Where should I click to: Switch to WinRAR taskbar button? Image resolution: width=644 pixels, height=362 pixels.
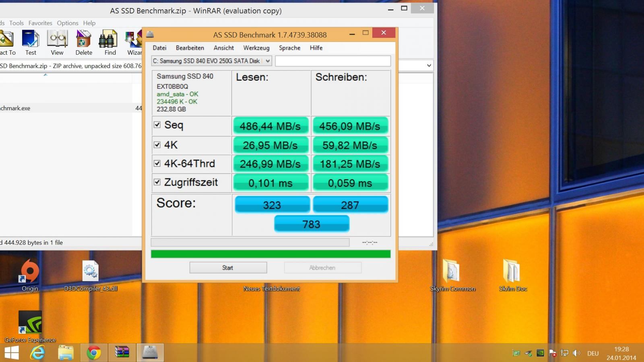[x=122, y=353]
